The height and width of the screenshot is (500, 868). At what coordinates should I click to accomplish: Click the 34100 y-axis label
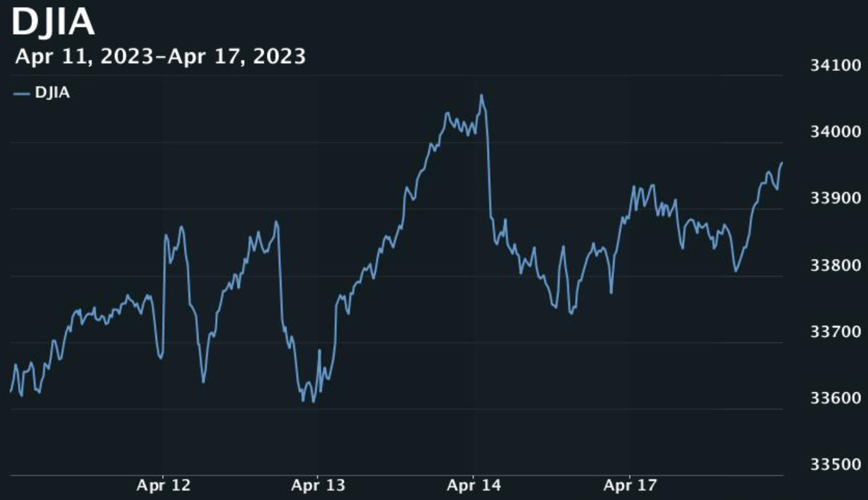coord(835,64)
